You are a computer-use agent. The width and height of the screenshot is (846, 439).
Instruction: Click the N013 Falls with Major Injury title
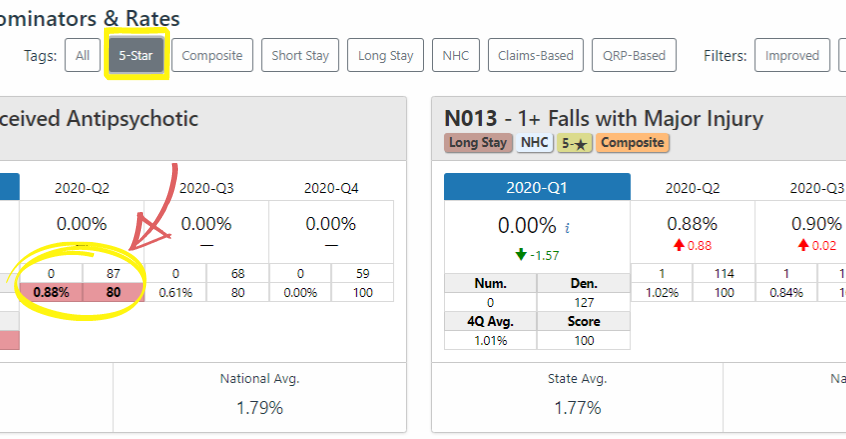click(603, 119)
